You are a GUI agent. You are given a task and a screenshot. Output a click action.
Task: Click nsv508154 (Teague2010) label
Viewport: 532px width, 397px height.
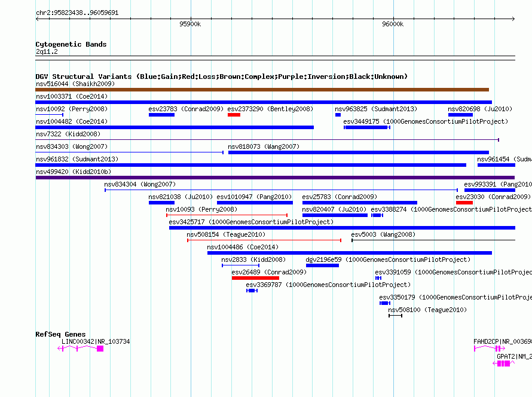(226, 234)
